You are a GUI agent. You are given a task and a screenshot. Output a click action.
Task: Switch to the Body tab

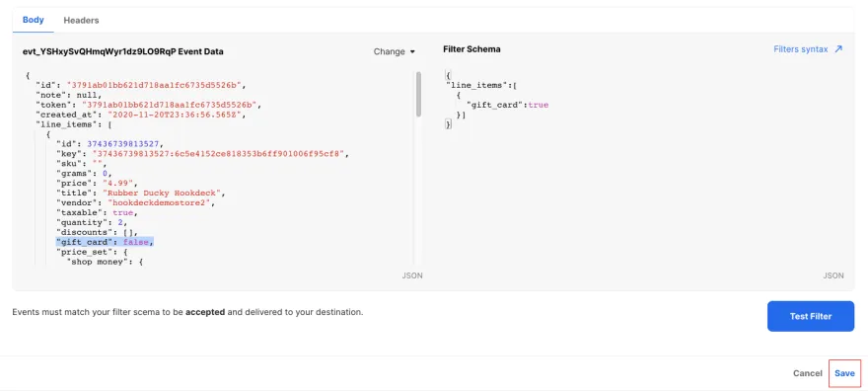[x=33, y=20]
